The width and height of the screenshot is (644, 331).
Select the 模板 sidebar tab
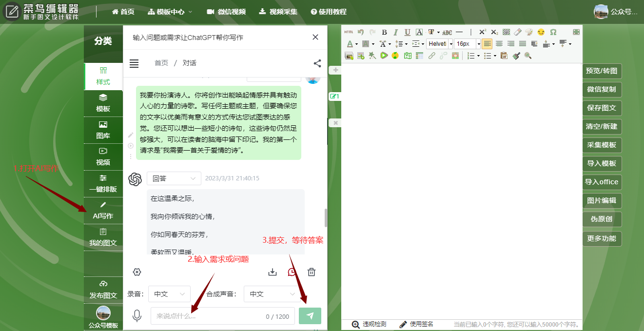(x=103, y=103)
